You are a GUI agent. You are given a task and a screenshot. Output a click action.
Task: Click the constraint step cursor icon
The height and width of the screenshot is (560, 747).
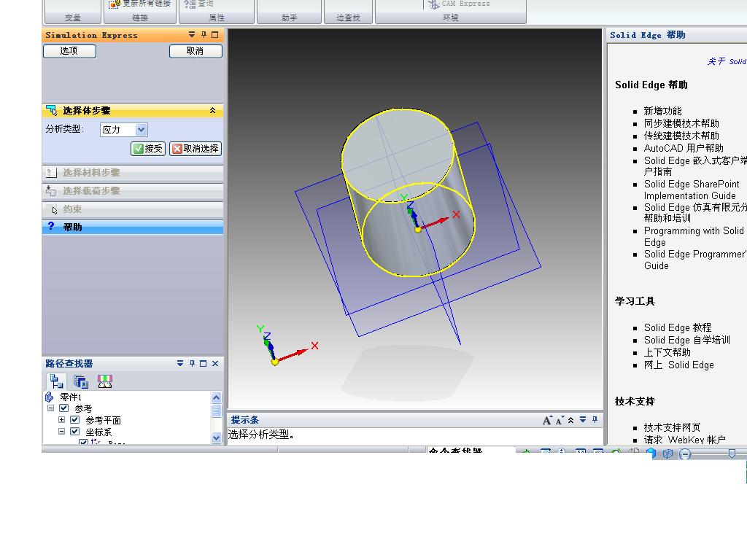54,209
